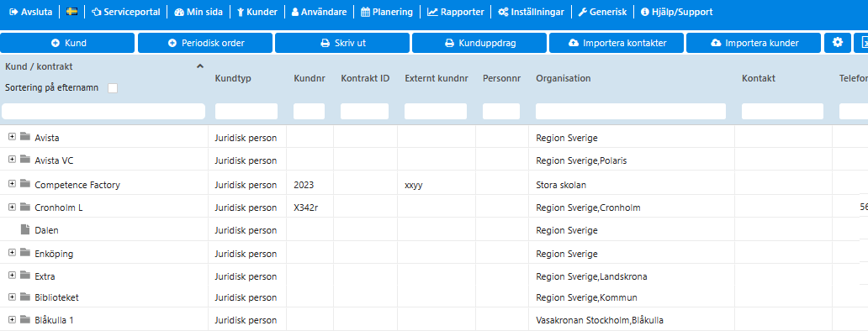
Task: Expand the Biblioteket node
Action: point(12,297)
